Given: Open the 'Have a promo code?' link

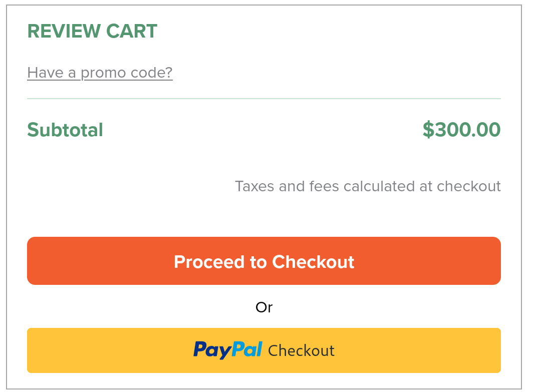Looking at the screenshot, I should 100,73.
